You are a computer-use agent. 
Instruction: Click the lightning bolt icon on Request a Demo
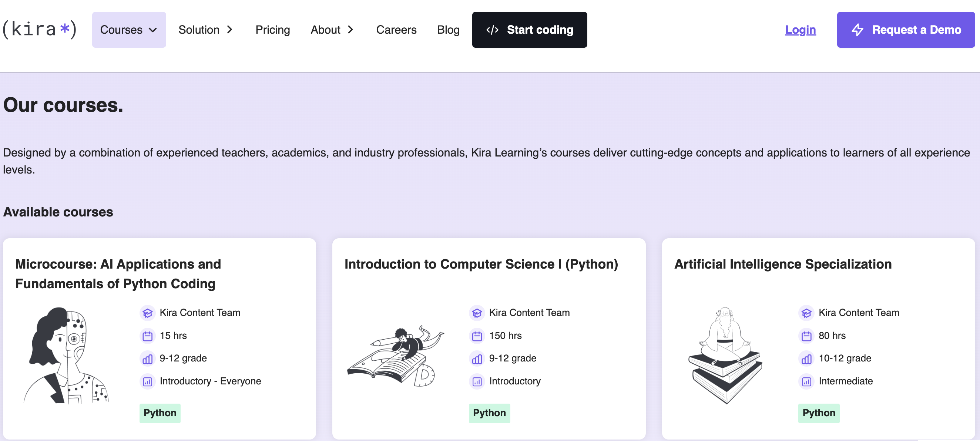(858, 30)
